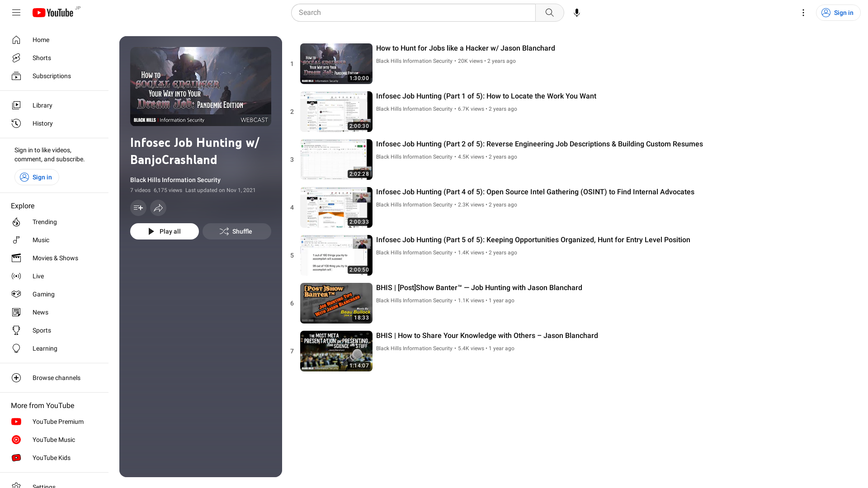Click the Home house icon
Viewport: 868px width, 488px height.
point(16,40)
